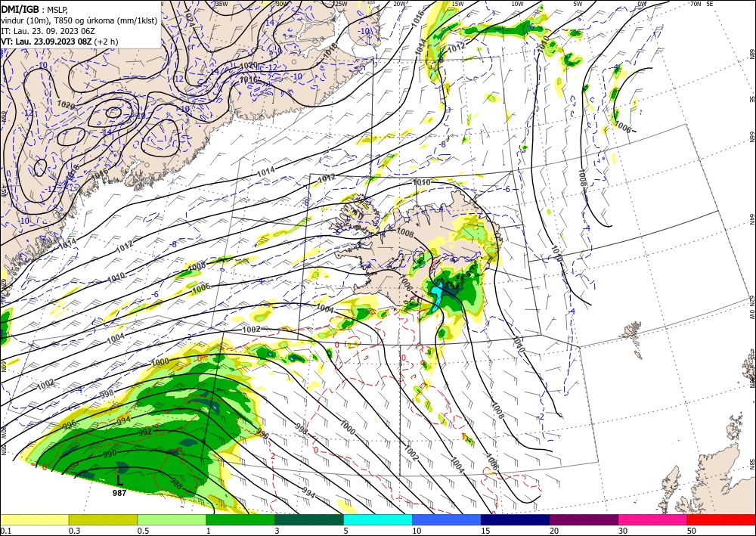Pick the cyan 5–10 legend band

pos(378,520)
